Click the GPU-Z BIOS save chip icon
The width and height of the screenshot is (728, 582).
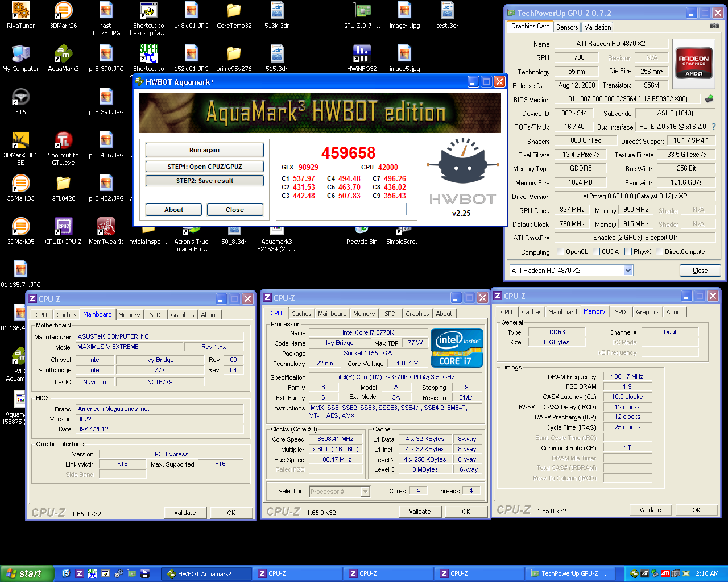point(709,99)
